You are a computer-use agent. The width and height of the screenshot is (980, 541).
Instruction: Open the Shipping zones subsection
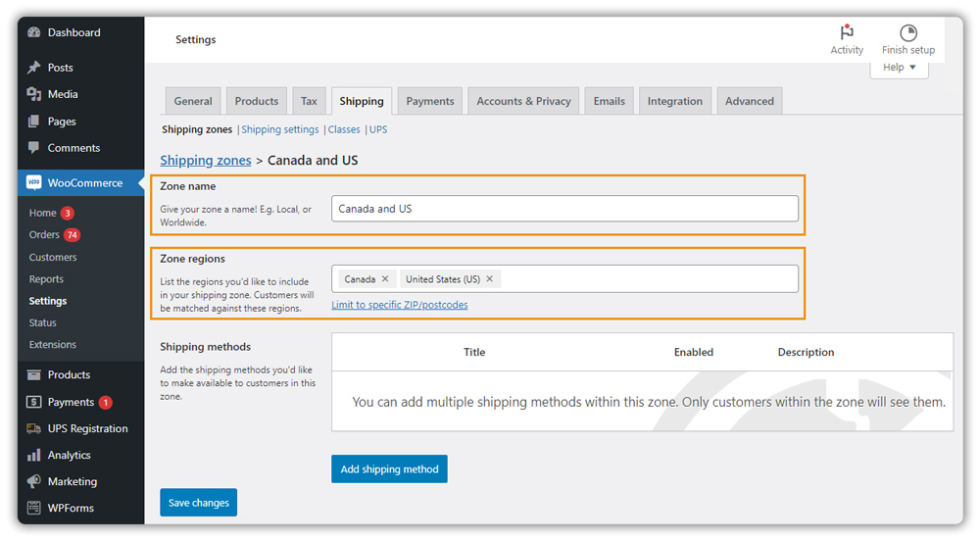click(x=197, y=129)
